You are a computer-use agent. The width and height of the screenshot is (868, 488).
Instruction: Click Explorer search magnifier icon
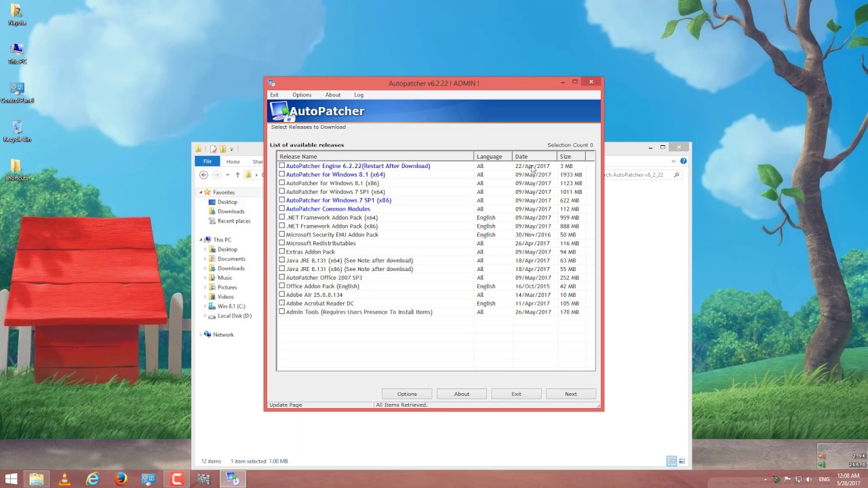click(x=676, y=175)
